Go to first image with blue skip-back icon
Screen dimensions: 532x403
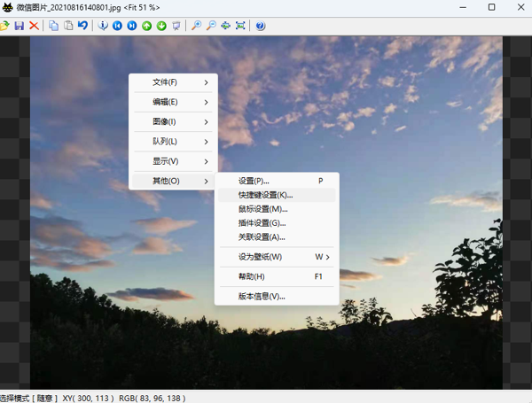117,26
